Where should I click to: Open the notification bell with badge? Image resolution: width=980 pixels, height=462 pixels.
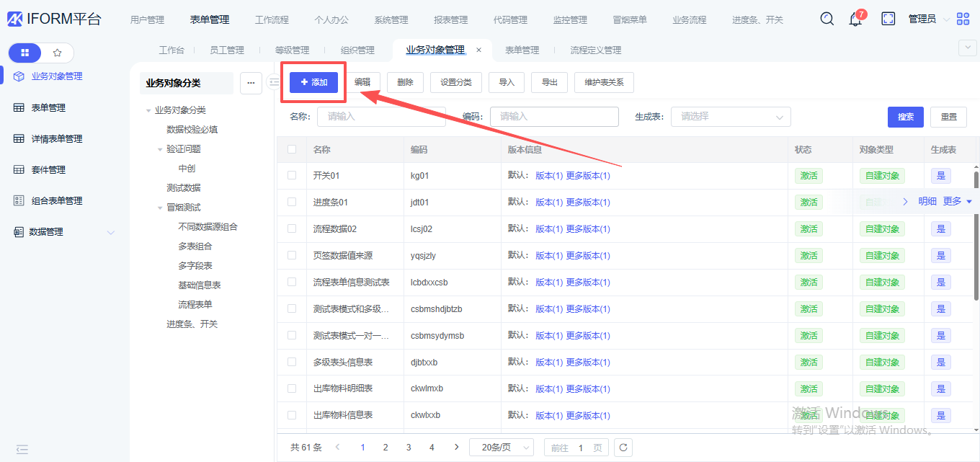(855, 19)
